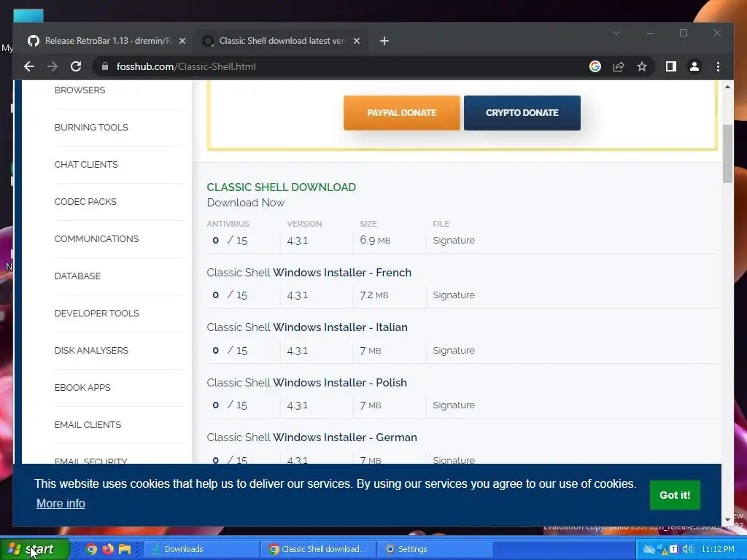The height and width of the screenshot is (560, 747).
Task: Open the Chrome profile icon
Action: (x=694, y=66)
